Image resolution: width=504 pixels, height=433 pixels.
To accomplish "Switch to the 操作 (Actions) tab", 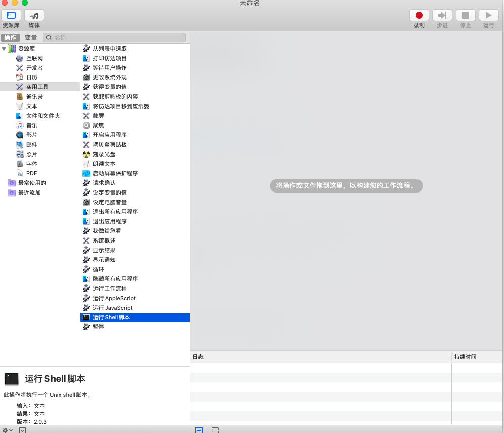I will tap(11, 37).
